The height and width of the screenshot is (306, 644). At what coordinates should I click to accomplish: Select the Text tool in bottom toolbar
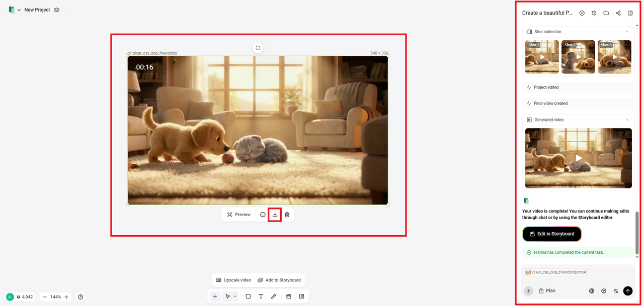click(x=261, y=296)
